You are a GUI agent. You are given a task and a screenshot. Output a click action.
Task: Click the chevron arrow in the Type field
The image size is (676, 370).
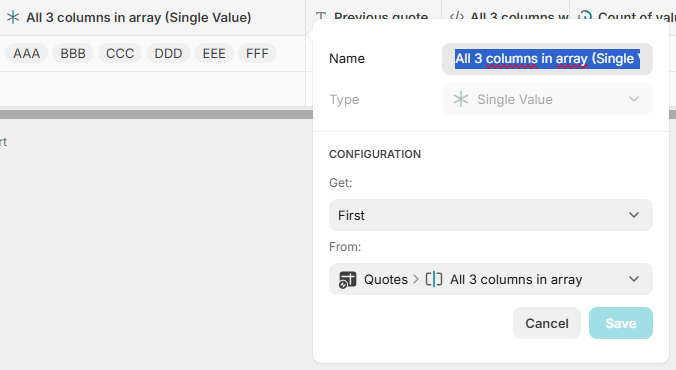(633, 99)
